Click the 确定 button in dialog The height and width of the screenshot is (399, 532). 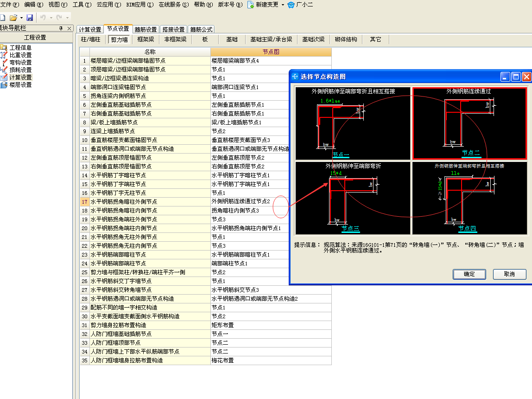[x=469, y=274]
